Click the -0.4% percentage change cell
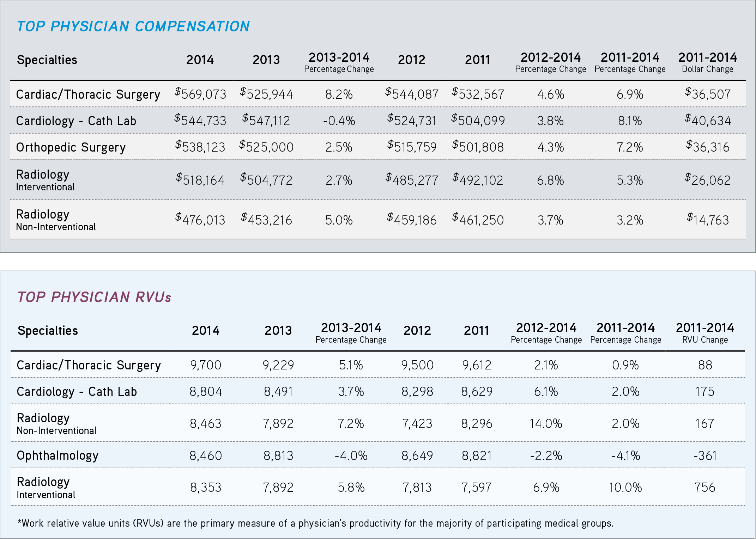 pos(339,121)
